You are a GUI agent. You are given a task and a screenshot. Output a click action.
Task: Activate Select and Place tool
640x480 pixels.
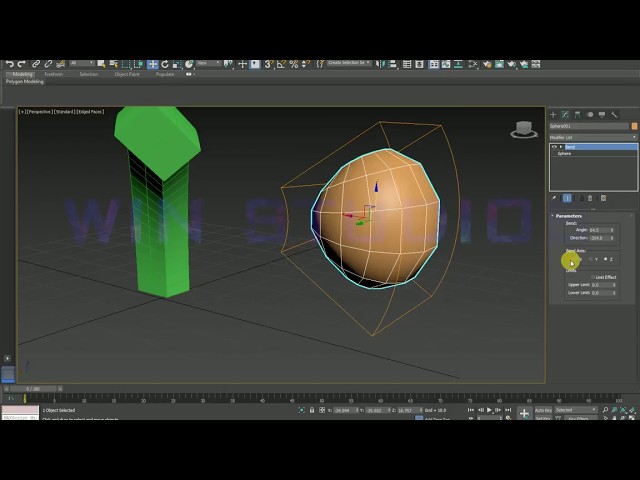(189, 64)
